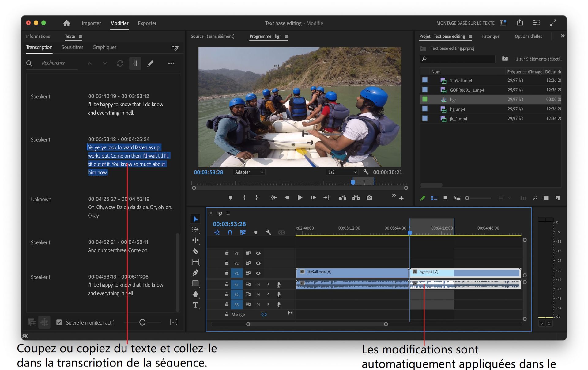Select the Type tool
Image resolution: width=588 pixels, height=370 pixels.
tap(196, 304)
